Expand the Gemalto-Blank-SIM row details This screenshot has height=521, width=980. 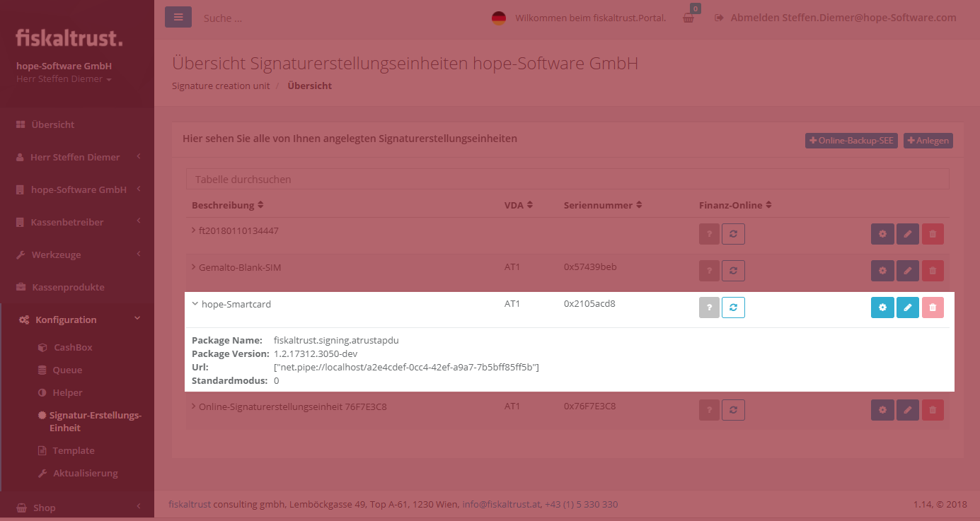pyautogui.click(x=194, y=267)
